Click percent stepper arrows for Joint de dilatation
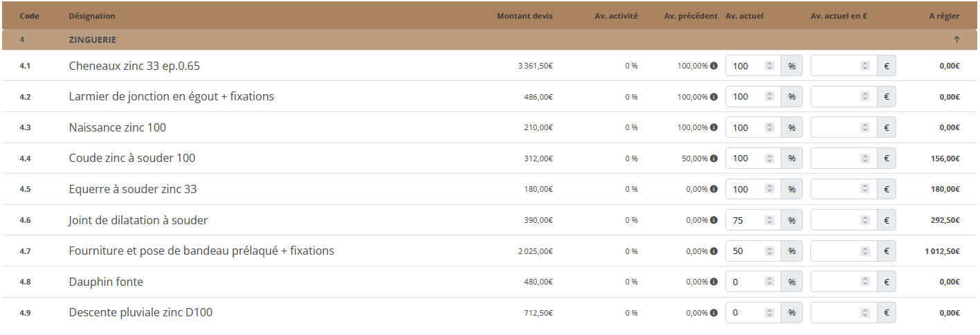 click(x=769, y=220)
